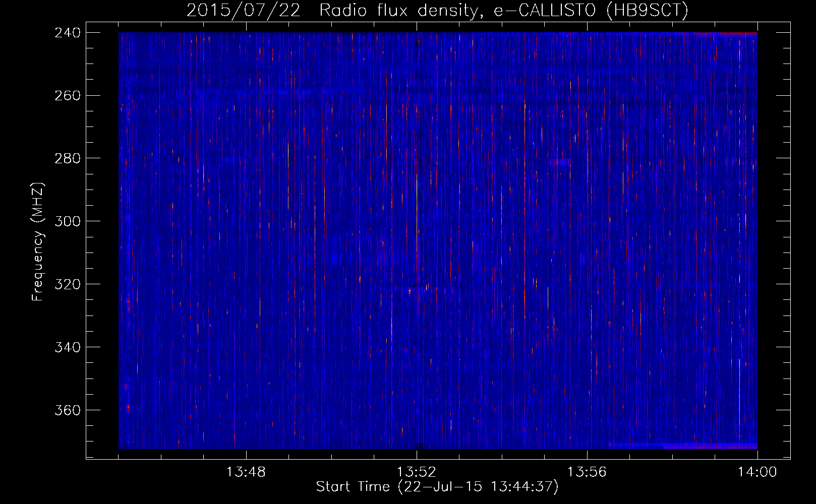Select the 320 frequency tick label
The height and width of the screenshot is (504, 816).
click(x=68, y=284)
